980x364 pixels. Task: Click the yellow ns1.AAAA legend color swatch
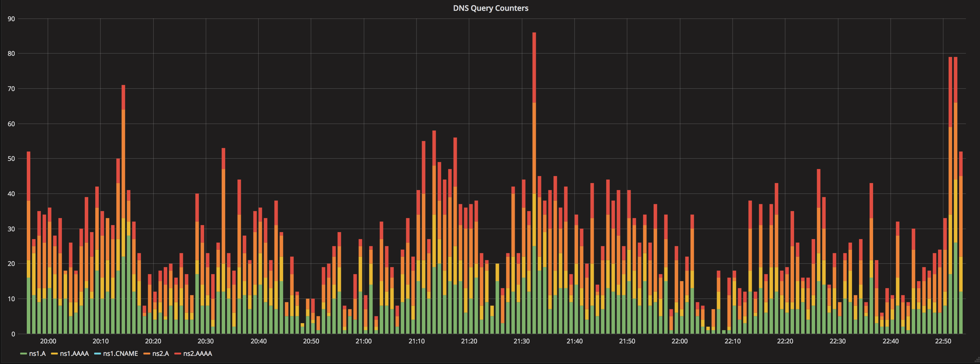[x=54, y=354]
